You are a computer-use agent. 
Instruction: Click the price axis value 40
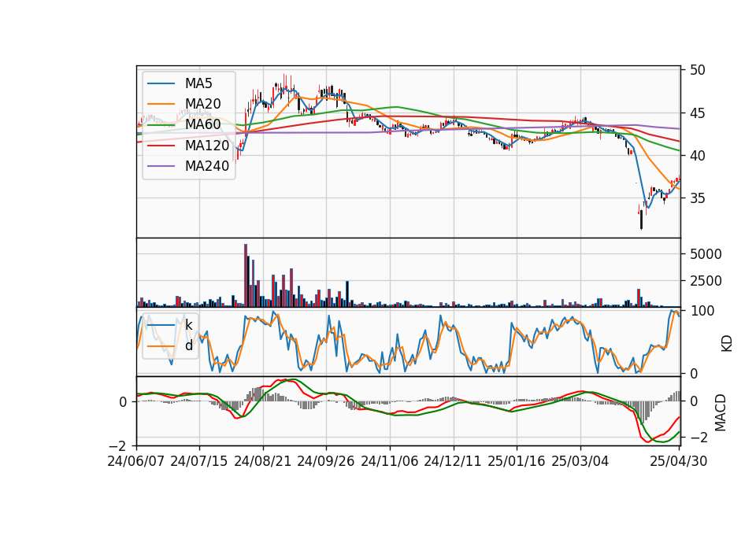click(697, 156)
